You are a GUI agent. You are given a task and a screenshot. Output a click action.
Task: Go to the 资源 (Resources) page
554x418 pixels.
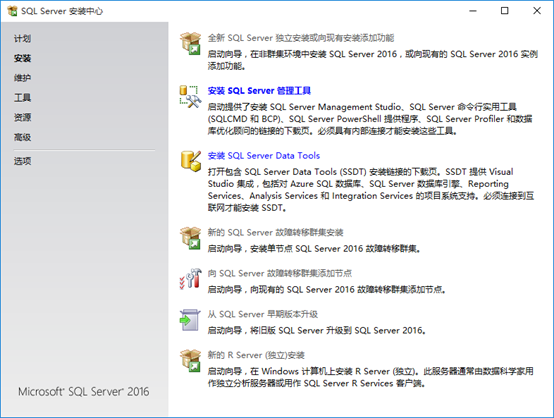click(x=22, y=117)
